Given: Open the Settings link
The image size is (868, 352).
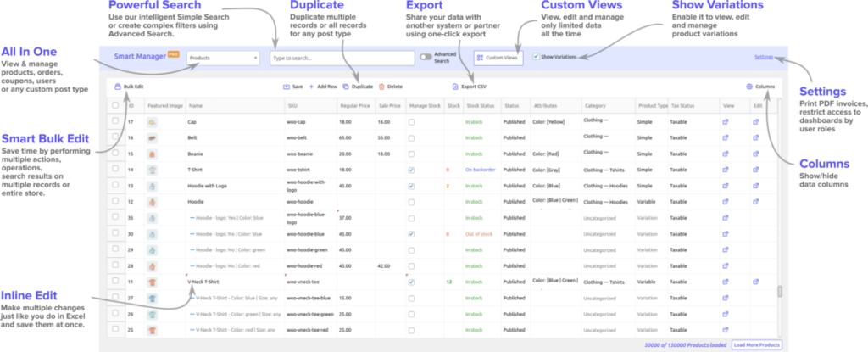Looking at the screenshot, I should pos(763,57).
